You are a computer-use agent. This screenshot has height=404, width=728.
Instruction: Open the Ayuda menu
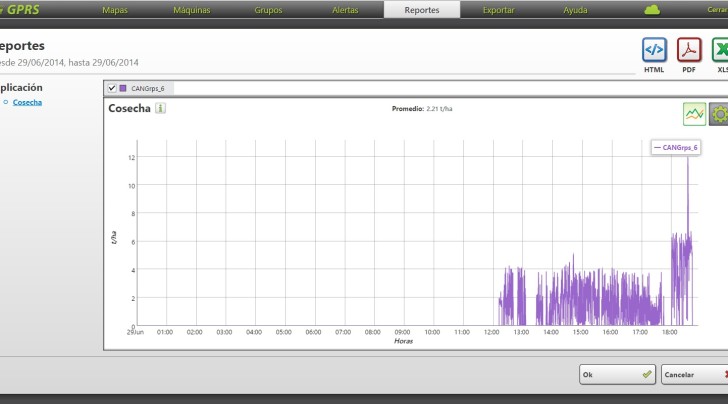pos(575,10)
